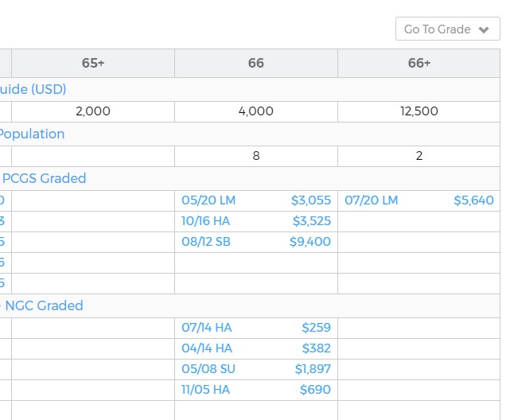Open the 04/14 HA $382 auction result
Image resolution: width=514 pixels, height=420 pixels.
(255, 348)
